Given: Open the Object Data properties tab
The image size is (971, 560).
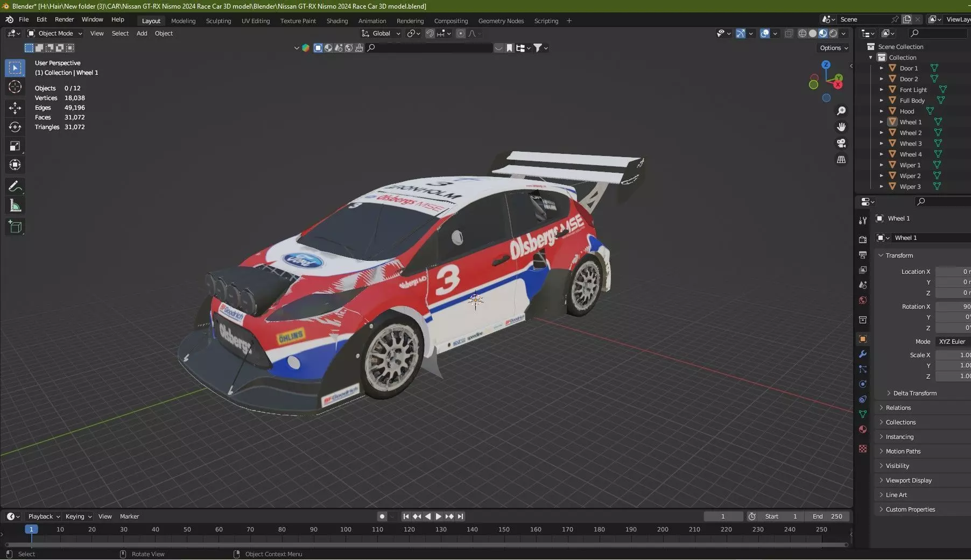Looking at the screenshot, I should coord(863,414).
